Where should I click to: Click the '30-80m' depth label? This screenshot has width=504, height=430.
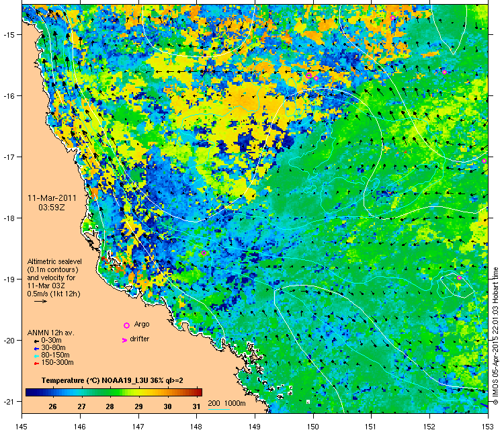tap(53, 348)
